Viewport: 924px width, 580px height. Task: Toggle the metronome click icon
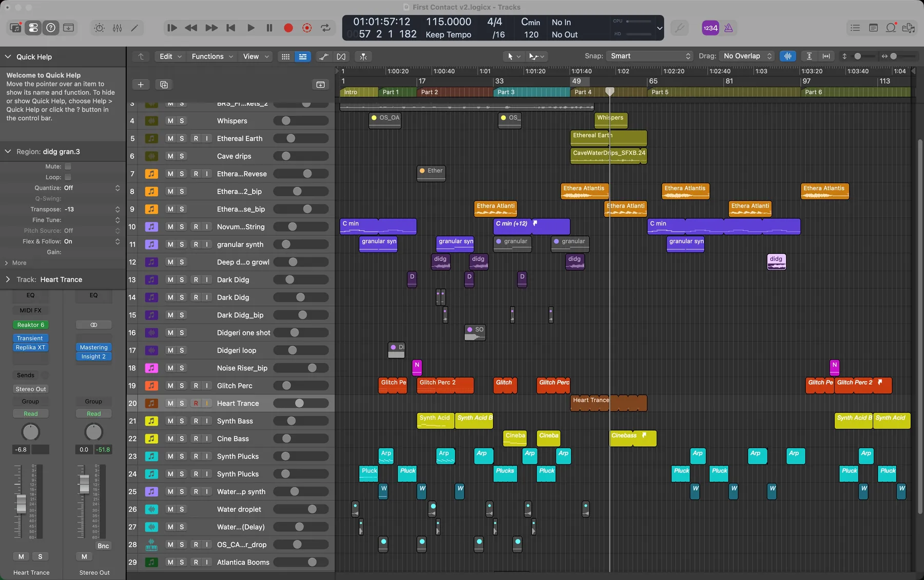[728, 28]
